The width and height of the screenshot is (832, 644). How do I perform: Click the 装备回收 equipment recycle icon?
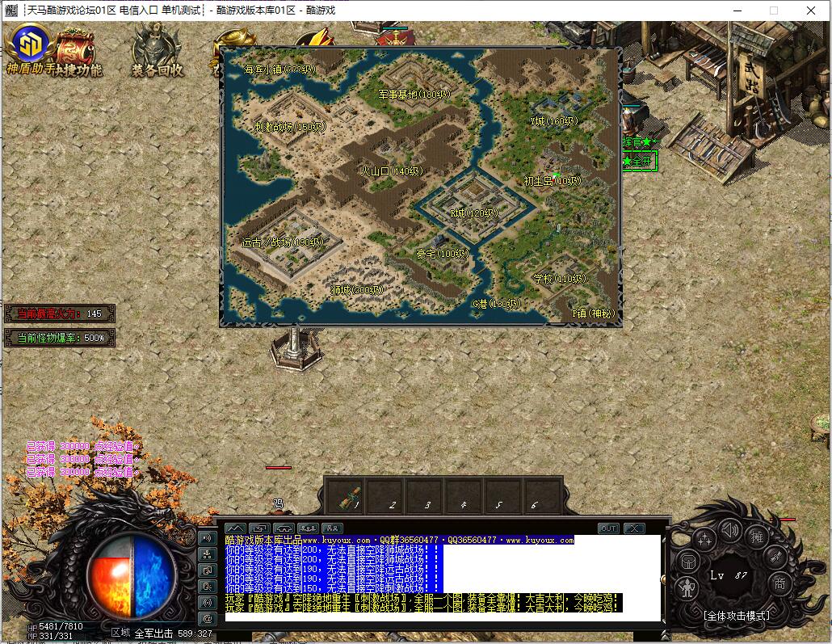tap(157, 50)
